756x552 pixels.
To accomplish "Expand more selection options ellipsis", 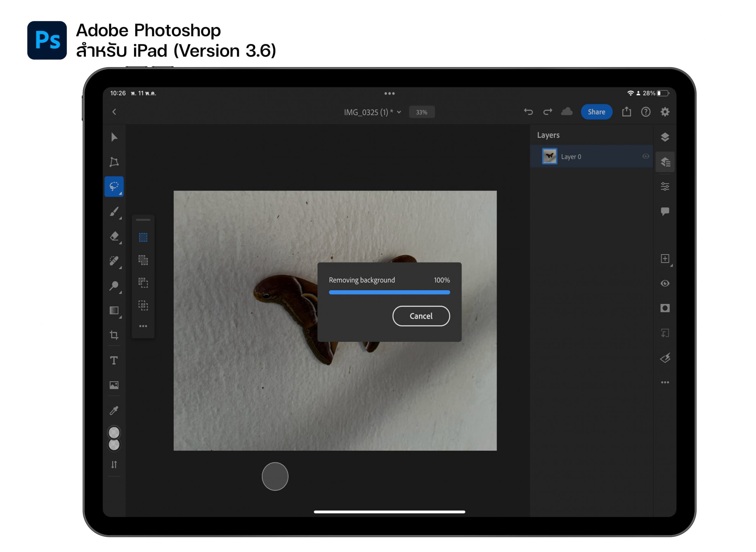I will (x=143, y=326).
